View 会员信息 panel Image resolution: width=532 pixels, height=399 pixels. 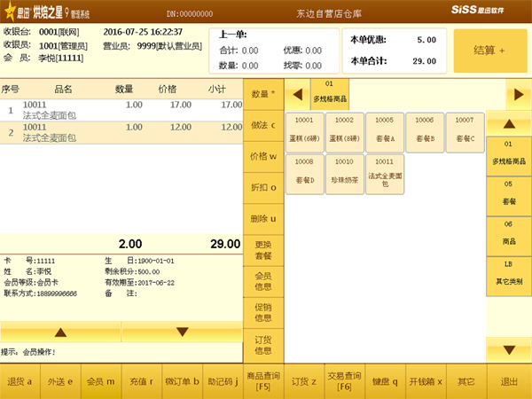(263, 281)
